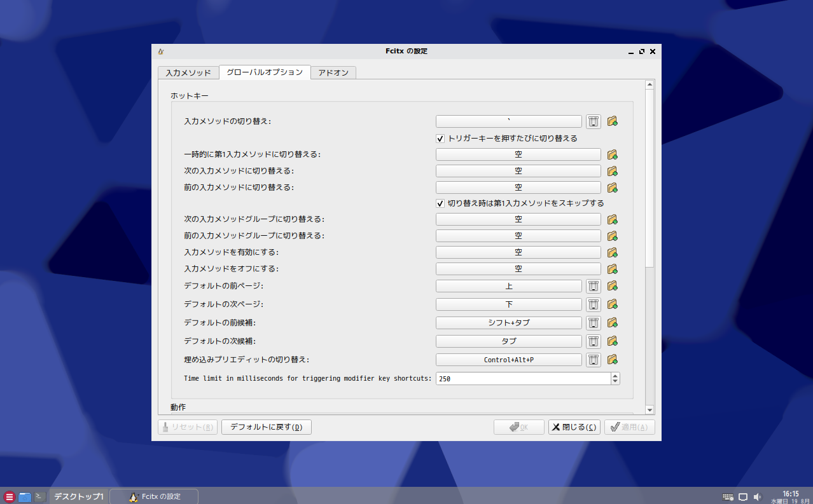Add hotkey for 入力メソッドを有効にする
813x504 pixels.
coord(613,252)
